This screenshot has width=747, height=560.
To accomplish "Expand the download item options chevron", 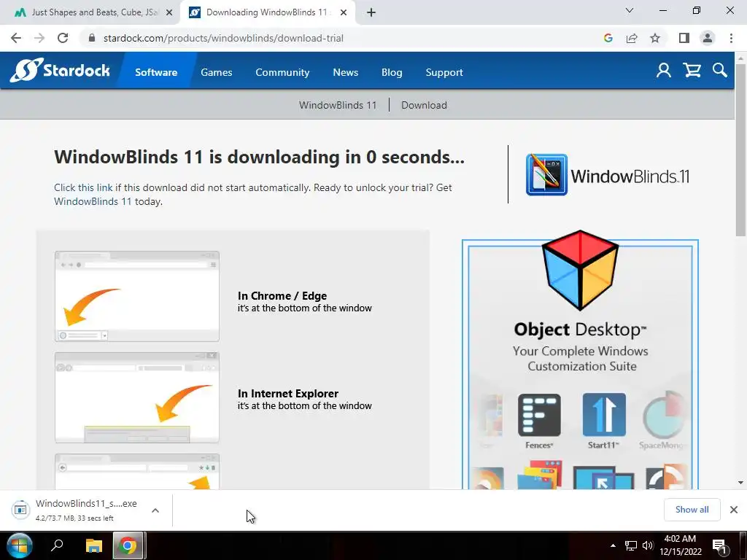I will (155, 510).
